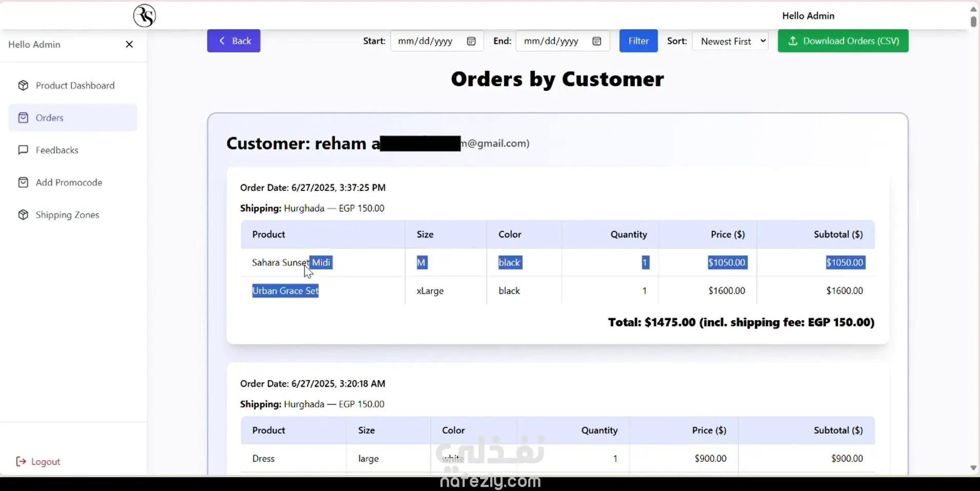The height and width of the screenshot is (491, 980).
Task: Go back using the Back button
Action: pos(234,41)
